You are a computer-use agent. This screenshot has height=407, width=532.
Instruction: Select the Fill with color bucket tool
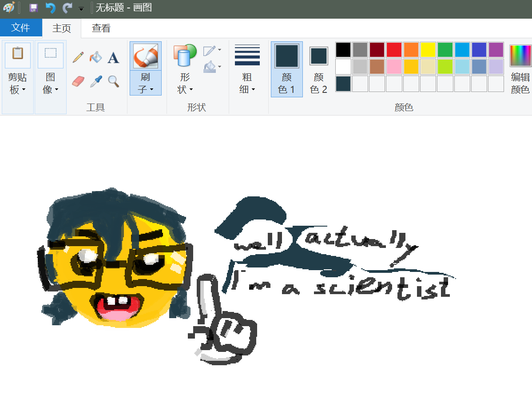(x=95, y=57)
